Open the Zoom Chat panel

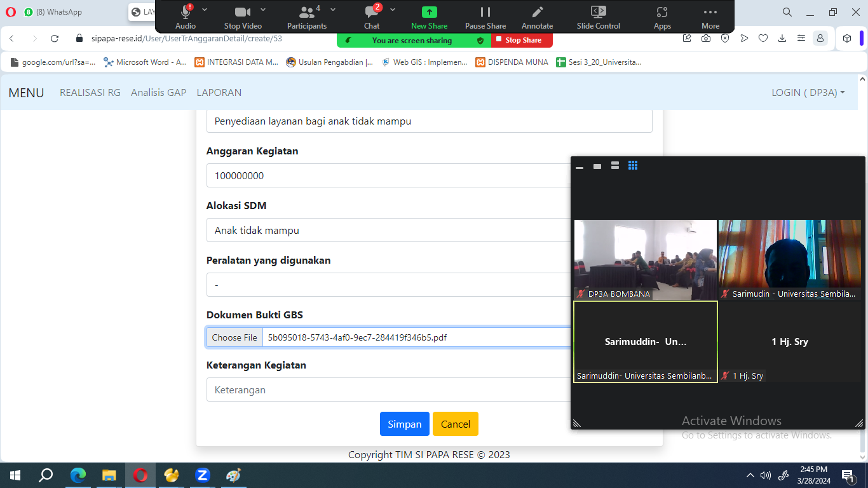(372, 12)
